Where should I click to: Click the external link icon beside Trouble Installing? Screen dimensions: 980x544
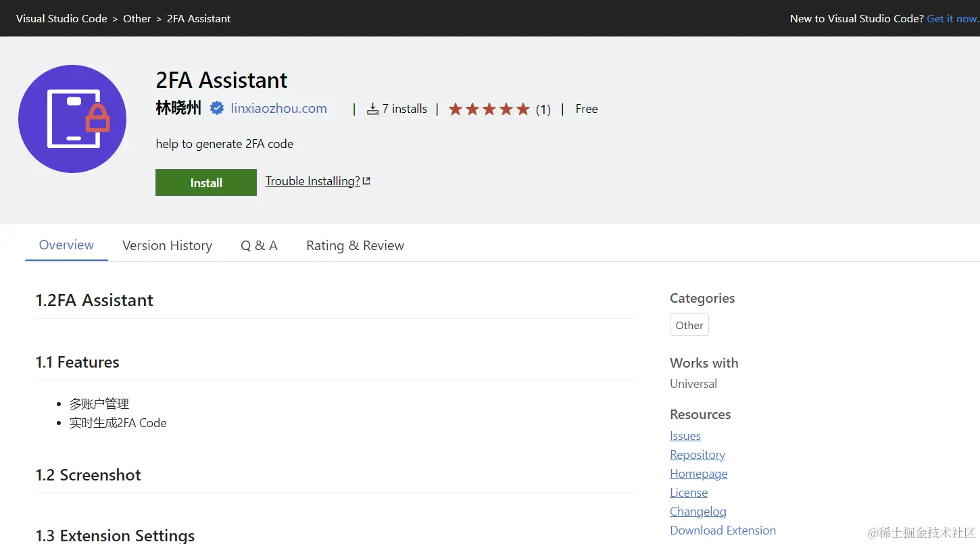pos(366,181)
